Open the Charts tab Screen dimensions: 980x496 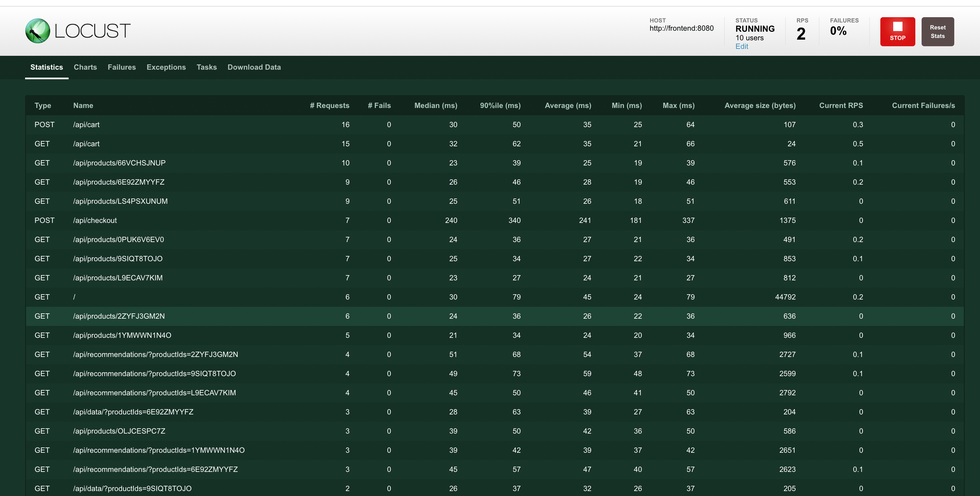(x=85, y=66)
